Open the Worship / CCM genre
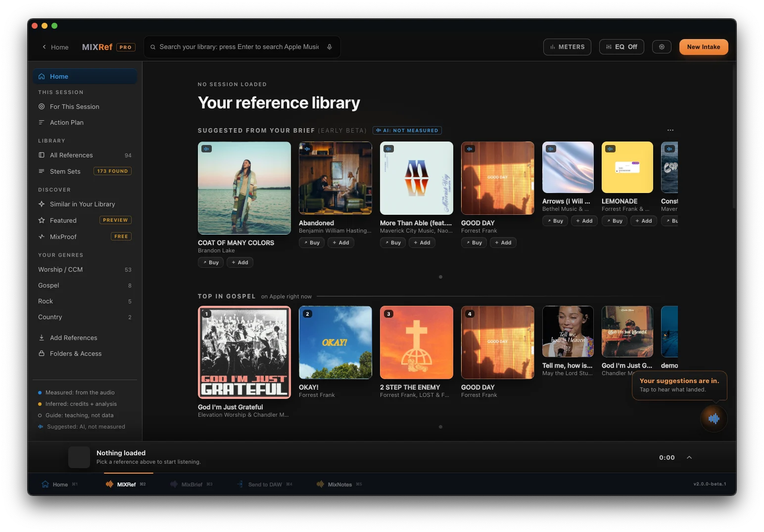The image size is (764, 532). 85,269
